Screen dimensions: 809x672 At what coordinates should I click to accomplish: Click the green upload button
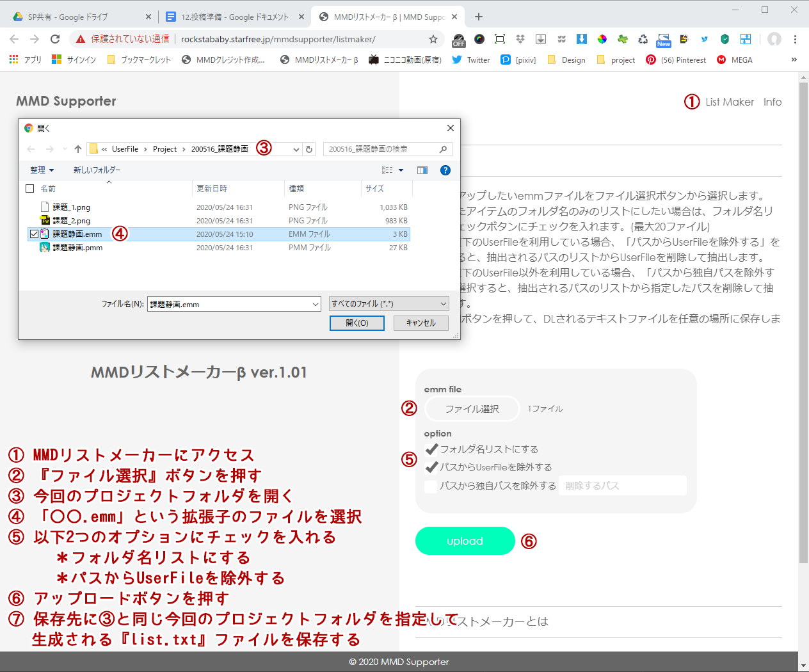465,541
